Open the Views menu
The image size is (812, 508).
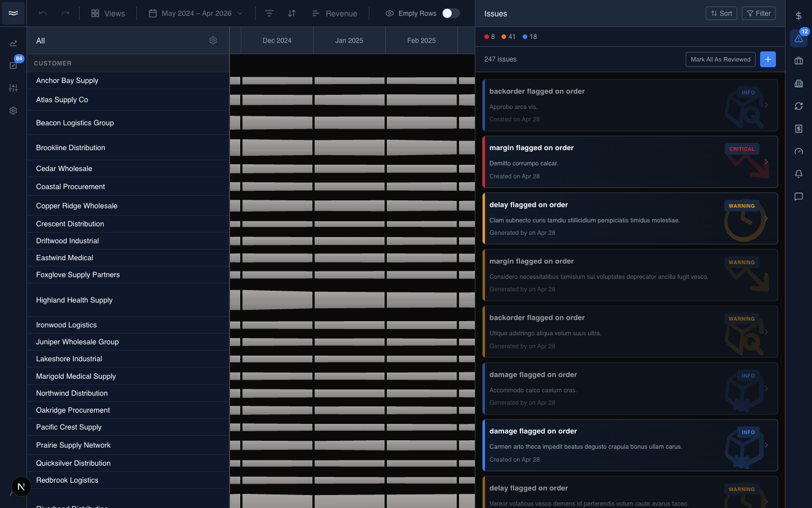[x=108, y=14]
